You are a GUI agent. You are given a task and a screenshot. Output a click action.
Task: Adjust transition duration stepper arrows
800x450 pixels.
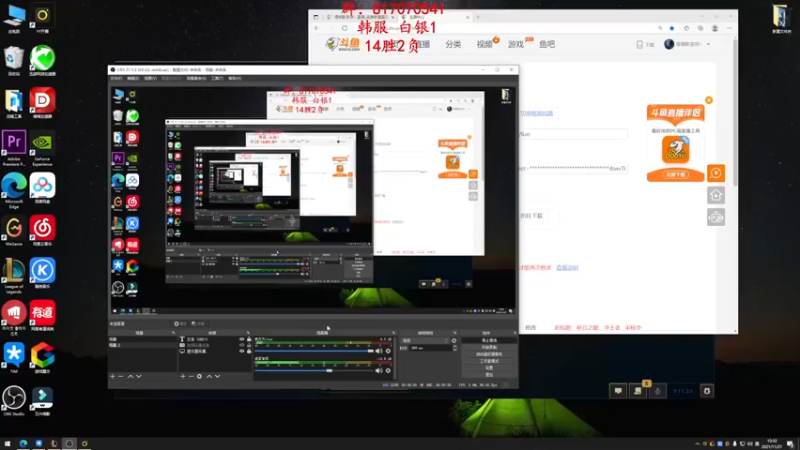[455, 348]
